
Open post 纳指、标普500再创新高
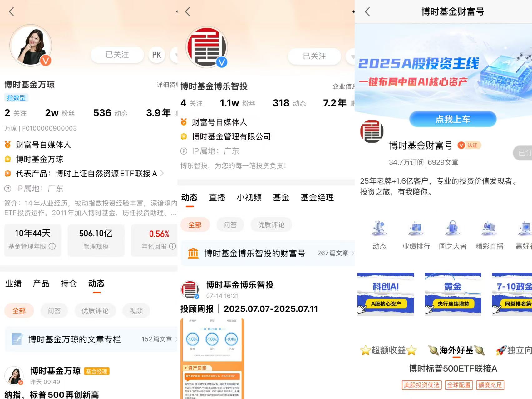(x=52, y=395)
